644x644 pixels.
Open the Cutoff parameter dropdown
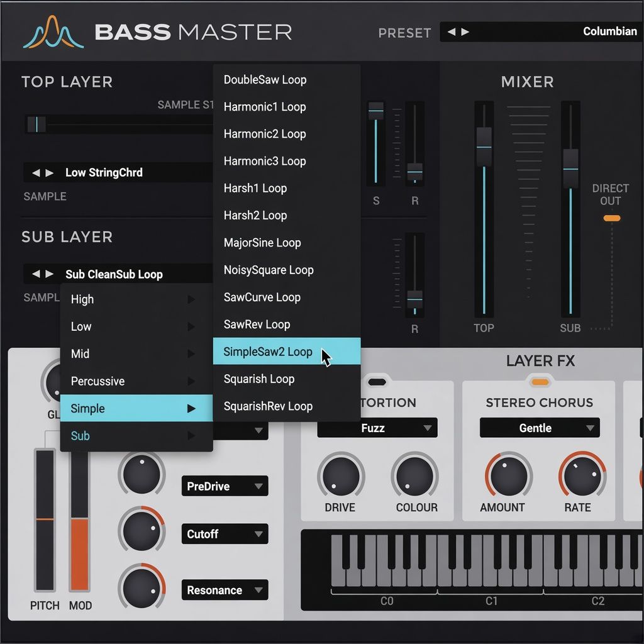pos(225,533)
